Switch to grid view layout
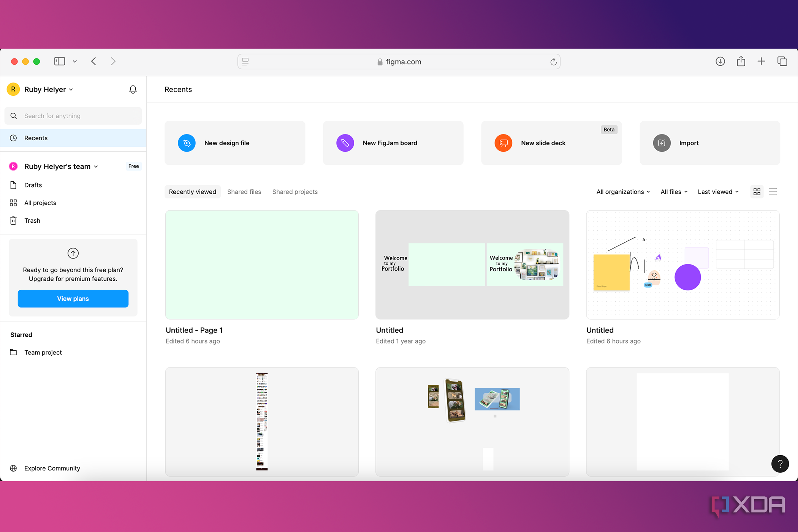 point(757,192)
